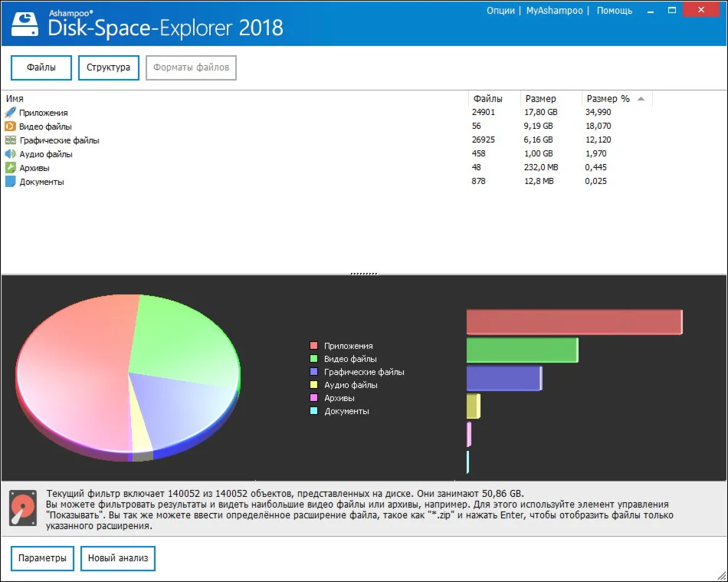Switch to the Файлы view
Viewport: 728px width, 582px height.
click(x=41, y=67)
